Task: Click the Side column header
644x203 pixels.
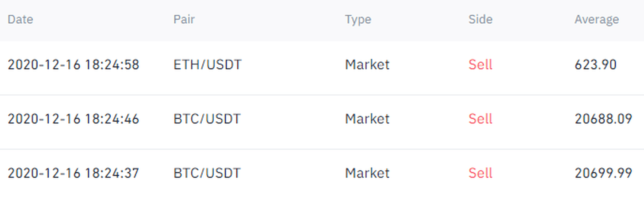Action: click(x=480, y=20)
